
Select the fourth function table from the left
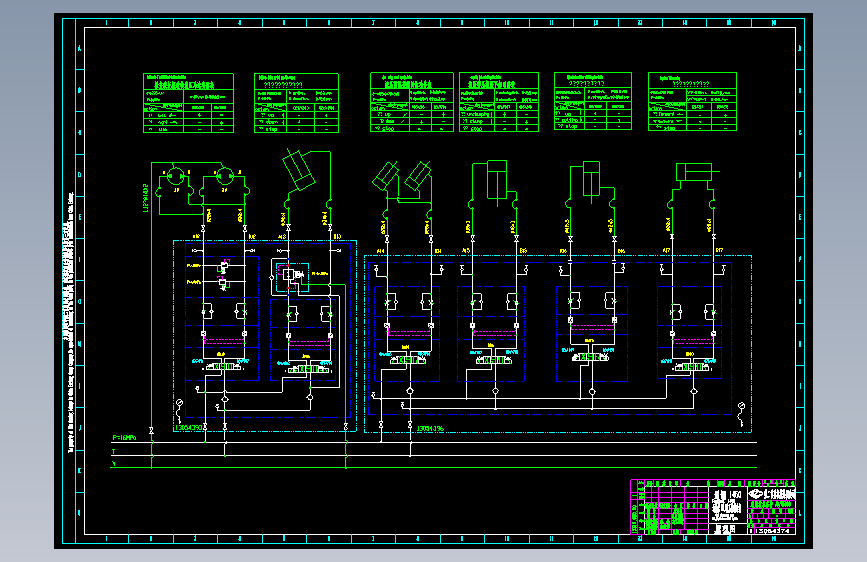click(499, 102)
